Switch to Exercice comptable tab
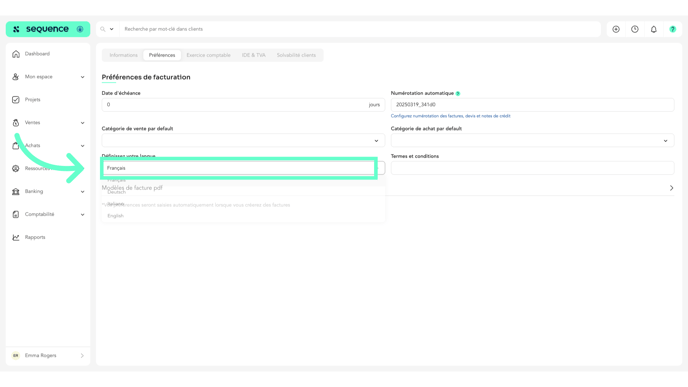The width and height of the screenshot is (688, 387). point(208,55)
